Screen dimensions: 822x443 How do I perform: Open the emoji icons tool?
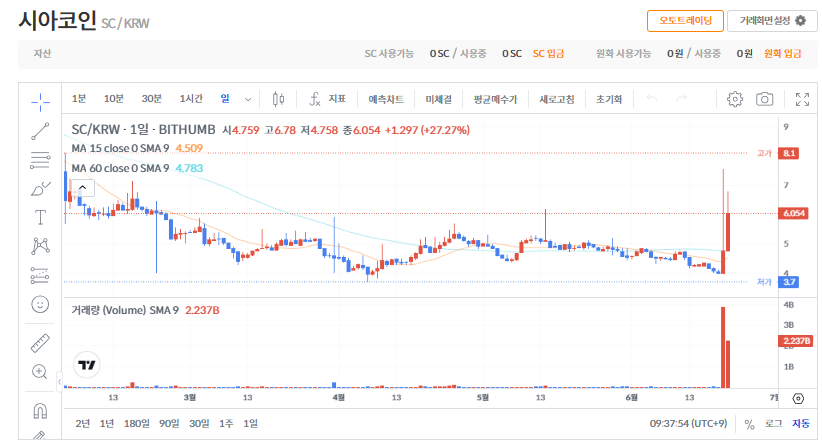coord(40,305)
